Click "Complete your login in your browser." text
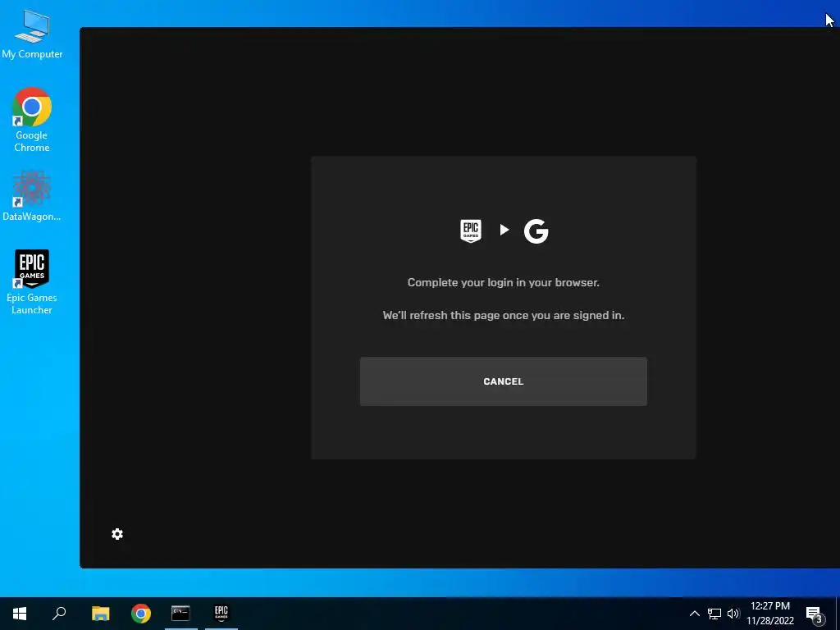 503,282
